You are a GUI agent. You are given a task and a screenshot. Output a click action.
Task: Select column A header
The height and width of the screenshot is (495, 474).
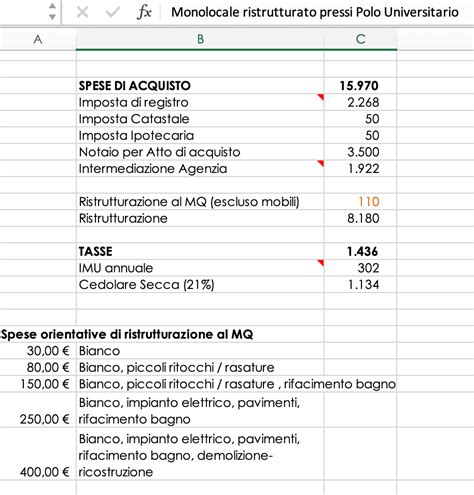pyautogui.click(x=38, y=40)
